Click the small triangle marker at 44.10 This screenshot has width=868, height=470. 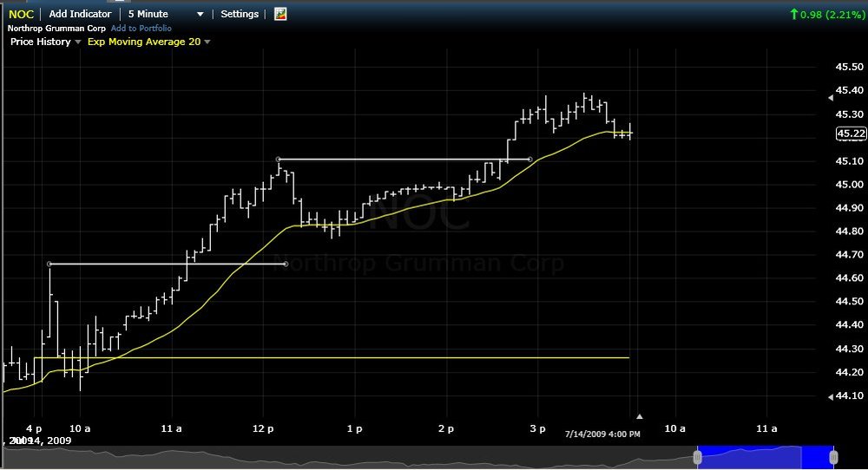tap(831, 397)
